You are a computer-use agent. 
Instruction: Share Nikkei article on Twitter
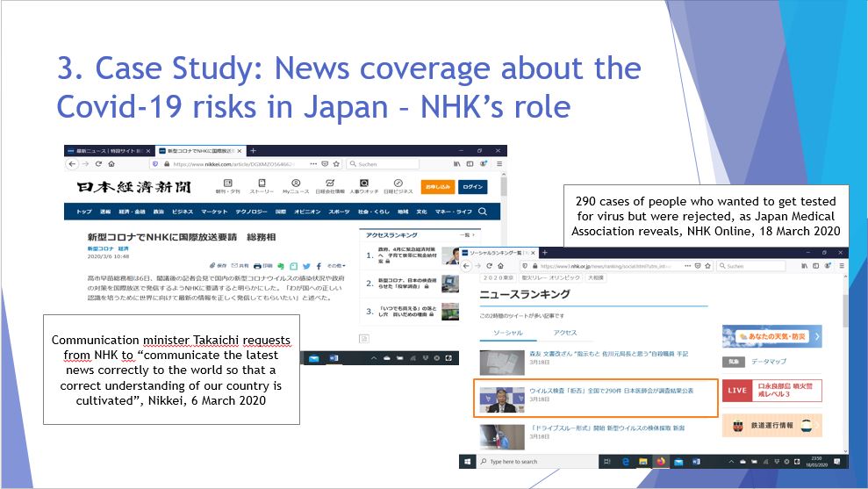tap(306, 266)
